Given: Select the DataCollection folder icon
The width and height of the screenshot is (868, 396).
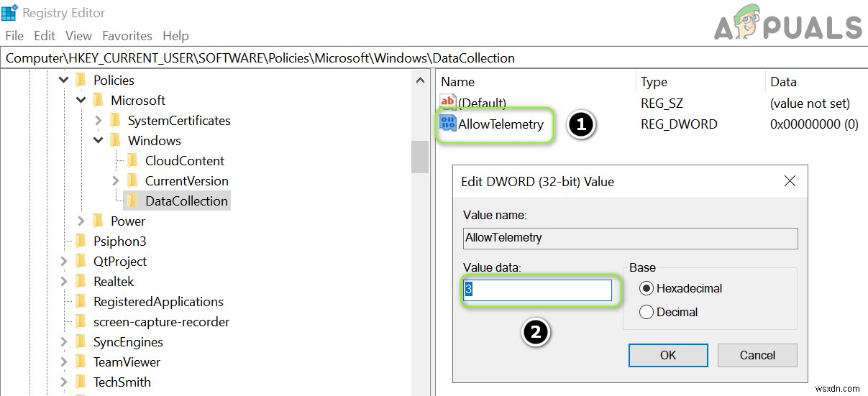Looking at the screenshot, I should pyautogui.click(x=132, y=201).
